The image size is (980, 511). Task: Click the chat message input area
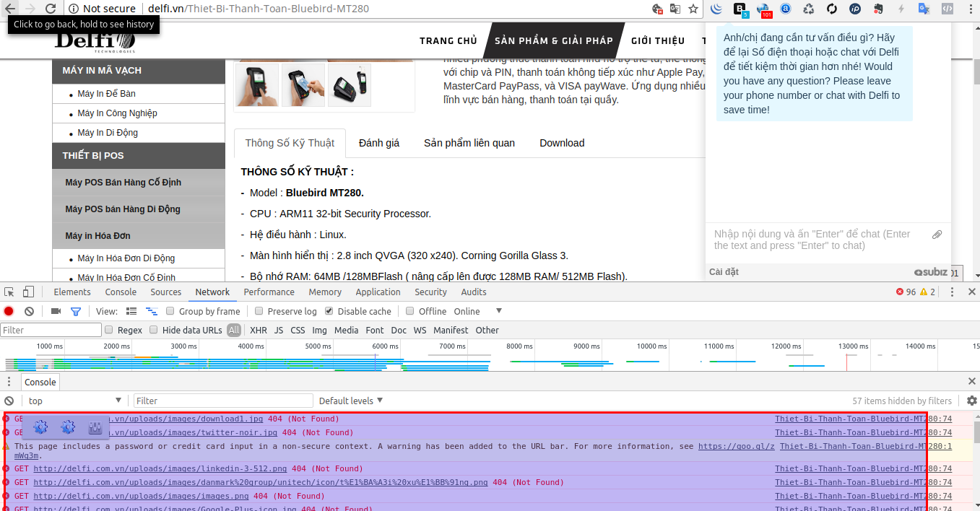click(x=816, y=240)
